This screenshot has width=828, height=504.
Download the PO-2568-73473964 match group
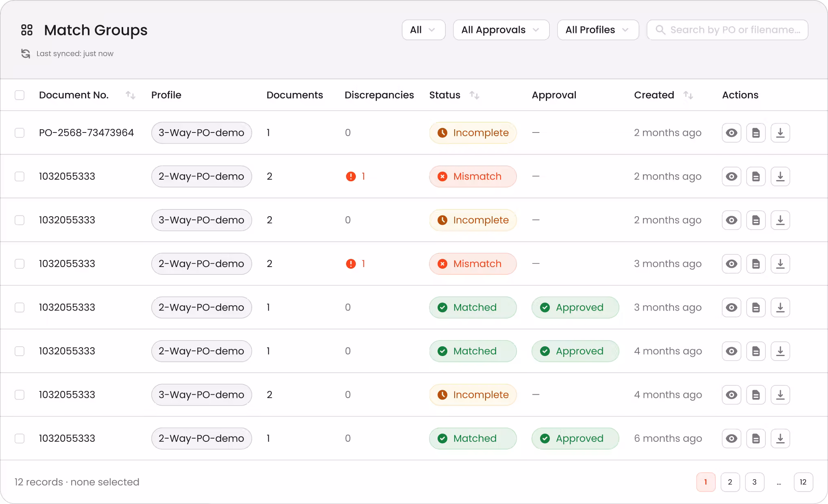pos(780,133)
